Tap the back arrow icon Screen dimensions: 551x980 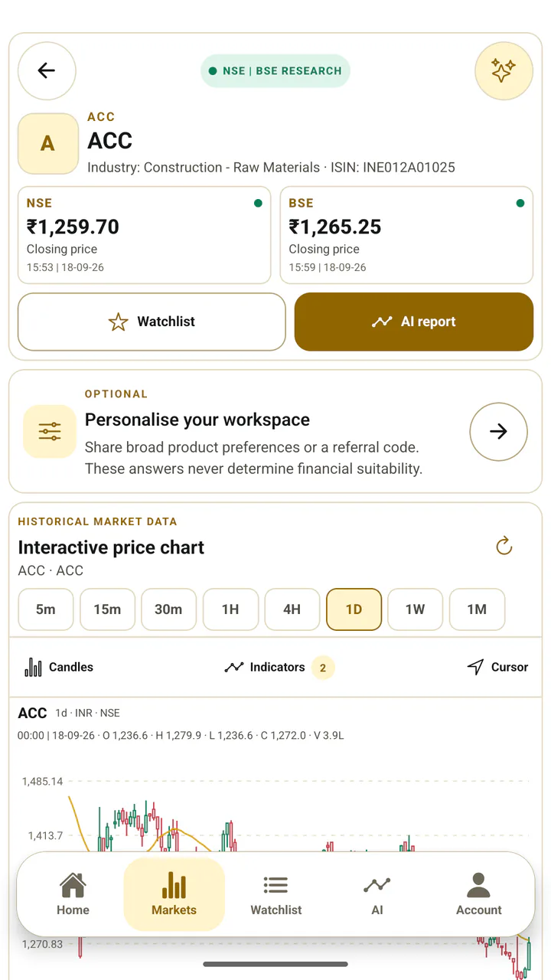(x=47, y=71)
